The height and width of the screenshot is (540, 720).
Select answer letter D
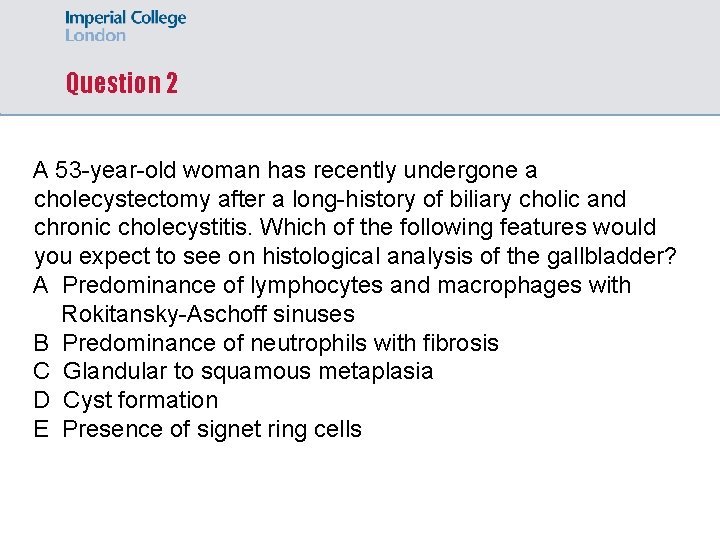(41, 401)
